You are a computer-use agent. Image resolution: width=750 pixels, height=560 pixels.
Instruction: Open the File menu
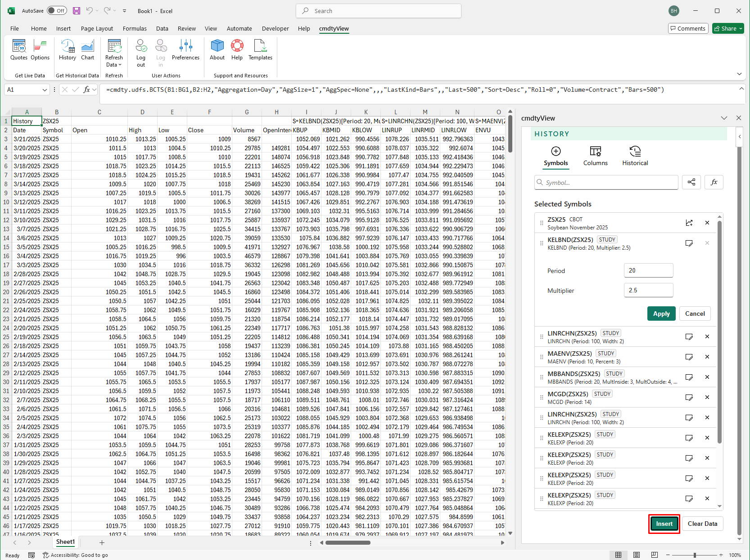click(x=14, y=28)
